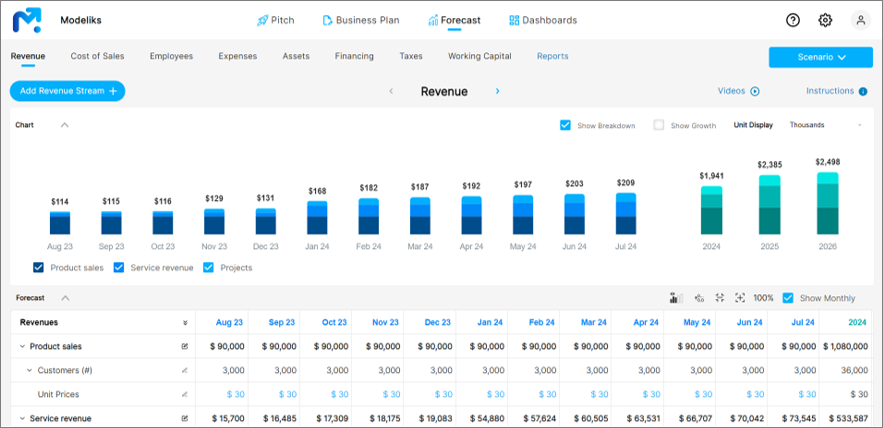
Task: Open the Instructions link
Action: (x=836, y=91)
